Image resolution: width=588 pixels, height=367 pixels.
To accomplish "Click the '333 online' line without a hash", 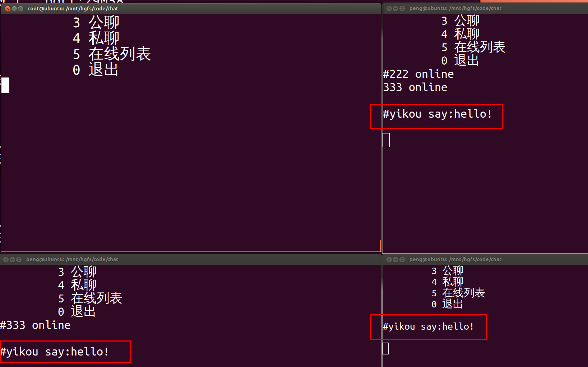I will click(415, 87).
